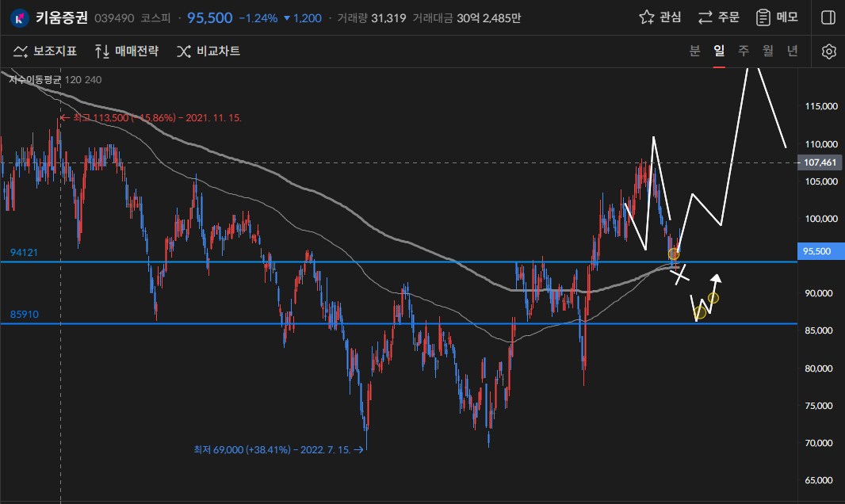Select the 94121 horizontal line label

click(x=24, y=253)
